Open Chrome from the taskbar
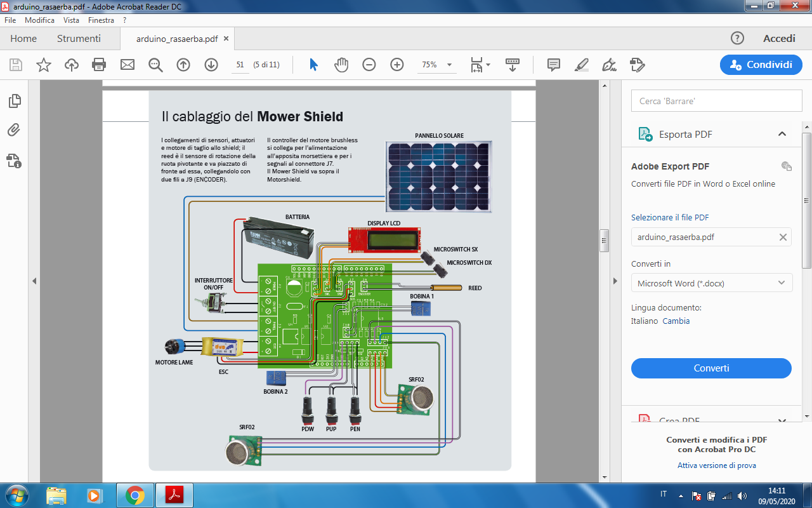The image size is (812, 508). point(134,495)
